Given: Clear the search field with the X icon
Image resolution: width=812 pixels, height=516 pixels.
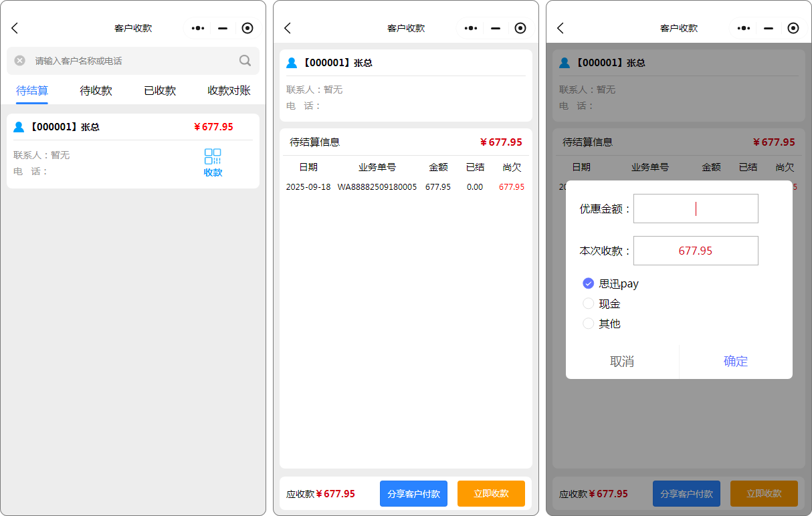Looking at the screenshot, I should 20,61.
